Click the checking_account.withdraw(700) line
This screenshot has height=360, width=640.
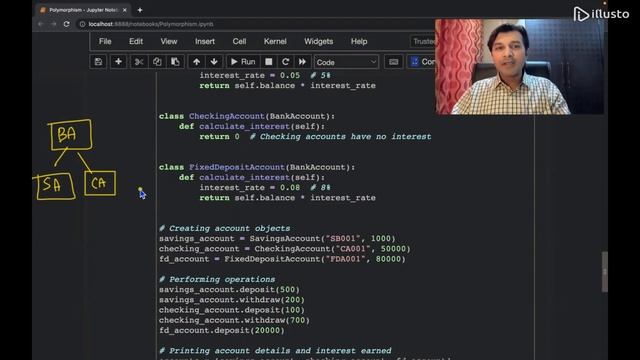(234, 320)
